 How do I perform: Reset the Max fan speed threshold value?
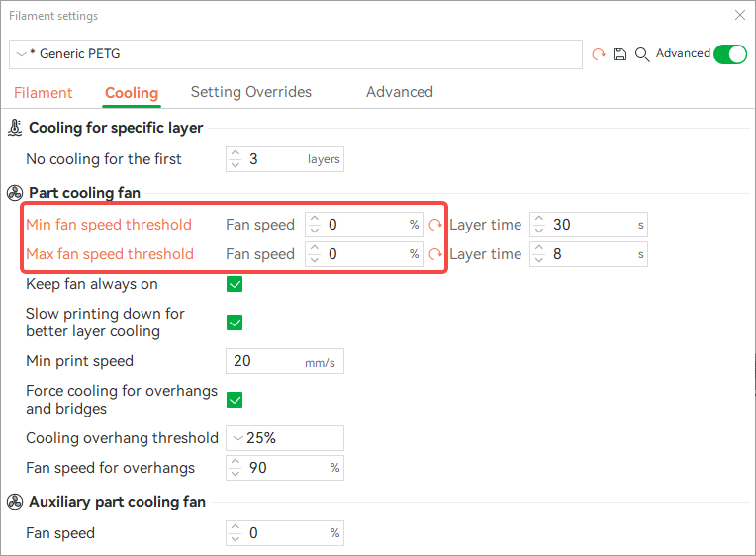coord(434,254)
